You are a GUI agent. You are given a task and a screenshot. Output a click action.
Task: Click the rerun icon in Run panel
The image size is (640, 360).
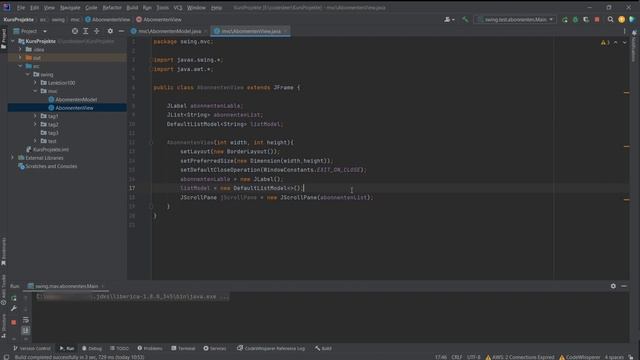tap(13, 298)
